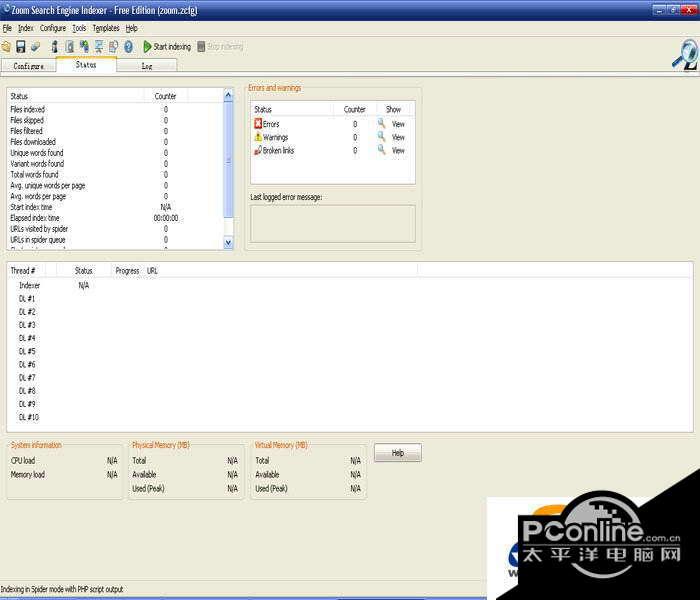Click the Last logged error message box
Image resolution: width=700 pixels, height=600 pixels.
[x=333, y=224]
